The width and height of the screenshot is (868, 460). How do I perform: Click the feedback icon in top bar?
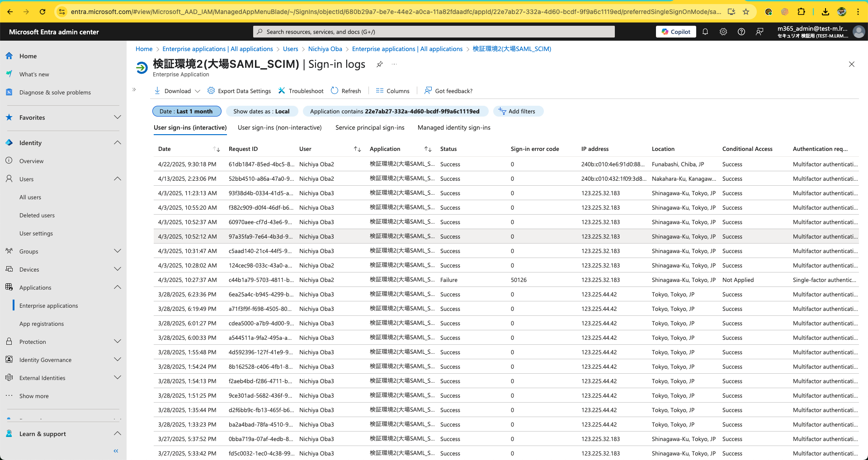point(759,32)
